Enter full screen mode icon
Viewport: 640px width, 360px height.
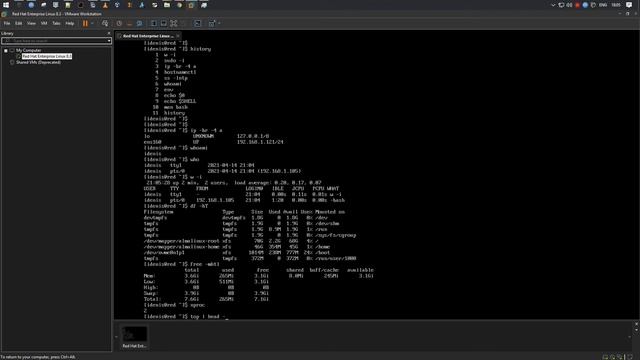click(174, 23)
